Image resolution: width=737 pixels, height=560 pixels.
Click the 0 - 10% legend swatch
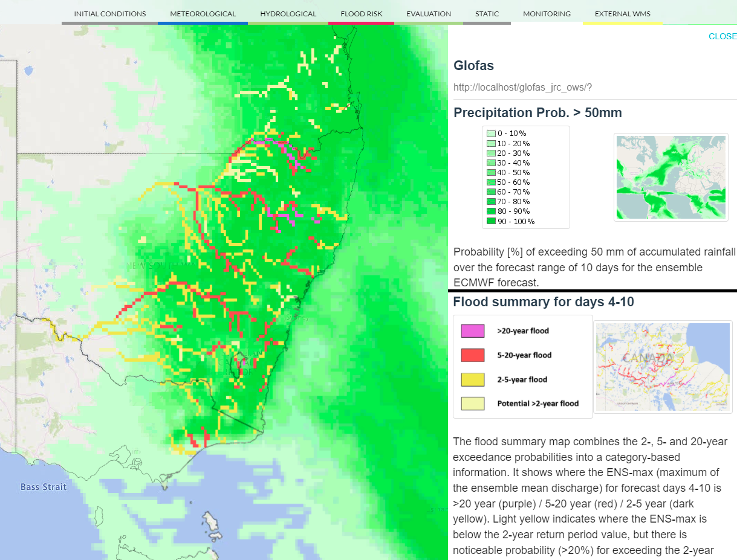click(x=491, y=134)
